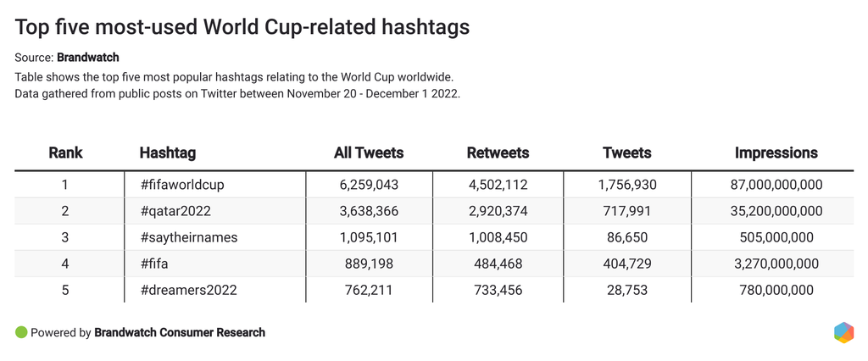
Task: Click the chart title heading text
Action: tap(242, 27)
